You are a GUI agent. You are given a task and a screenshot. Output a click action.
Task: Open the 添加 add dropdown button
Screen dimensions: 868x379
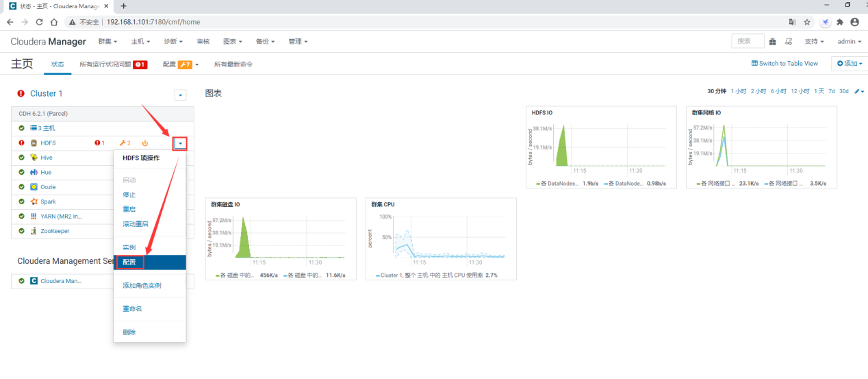point(850,63)
